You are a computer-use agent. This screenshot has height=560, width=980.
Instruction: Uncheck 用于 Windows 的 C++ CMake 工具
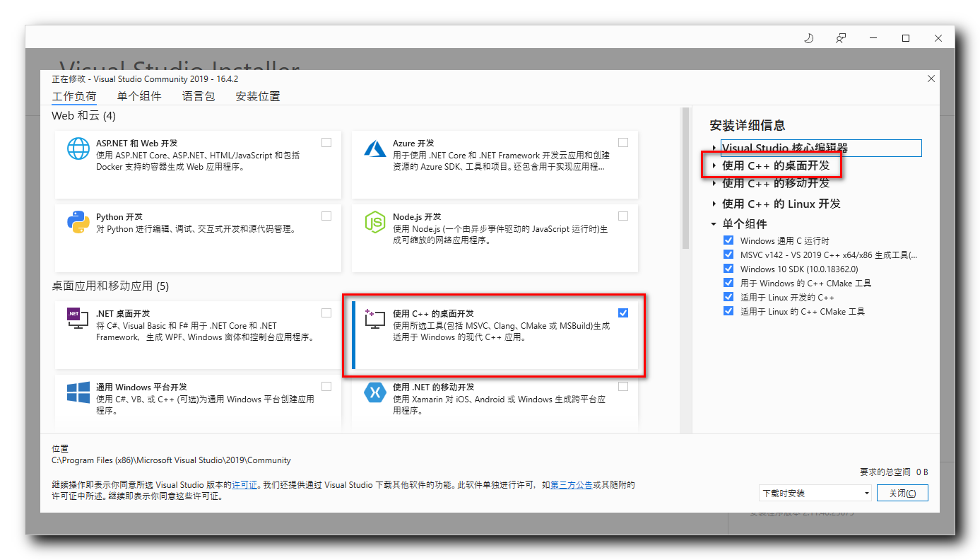tap(728, 283)
